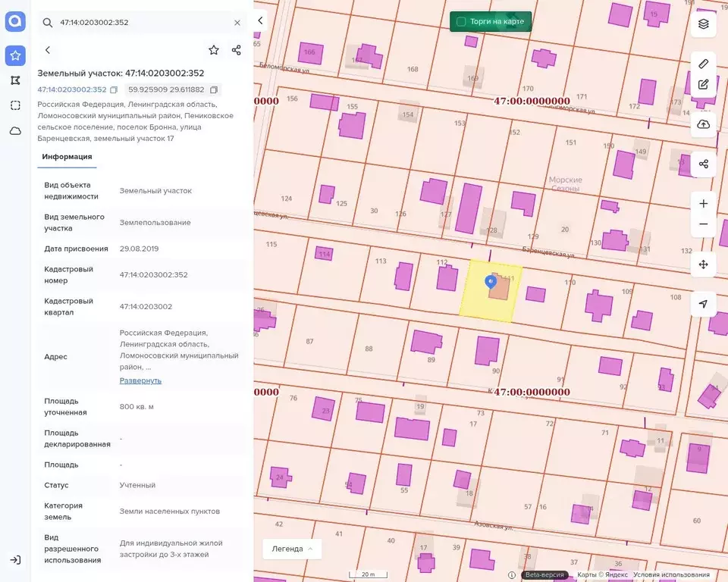Select the edit drawing tool
Image resolution: width=728 pixels, height=582 pixels.
pyautogui.click(x=704, y=84)
